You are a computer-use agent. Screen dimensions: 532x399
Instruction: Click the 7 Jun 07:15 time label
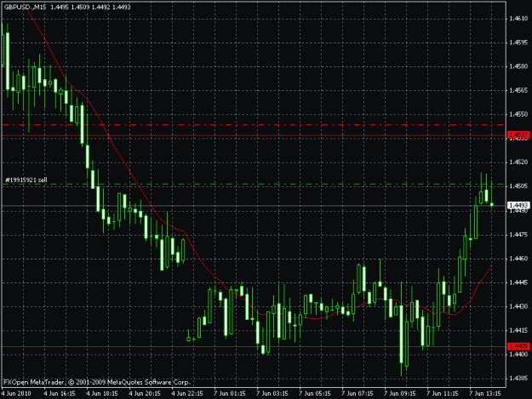(x=358, y=394)
